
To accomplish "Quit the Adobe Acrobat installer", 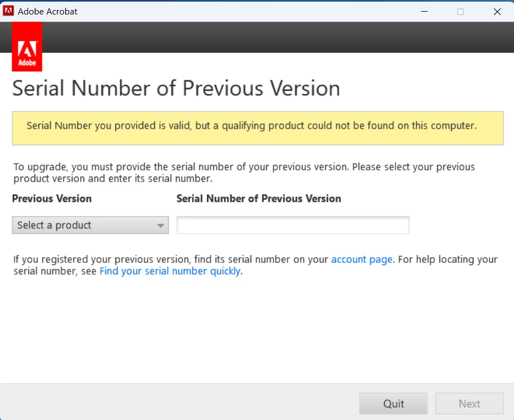I will click(393, 404).
